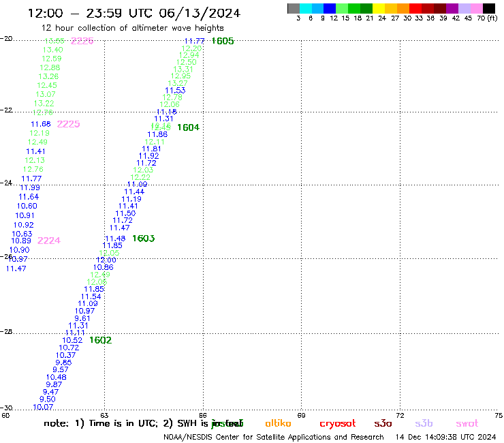
Task: Click the black legend swatch at scale end
Action: (x=489, y=9)
